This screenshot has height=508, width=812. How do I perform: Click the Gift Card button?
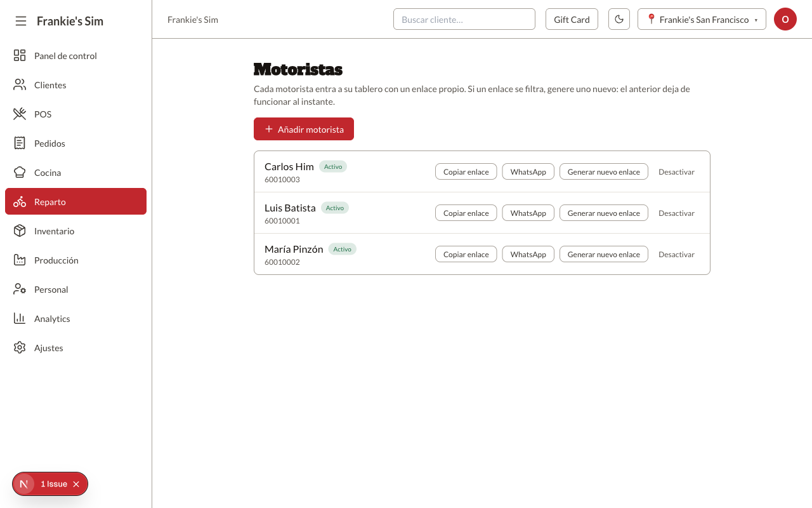[572, 19]
